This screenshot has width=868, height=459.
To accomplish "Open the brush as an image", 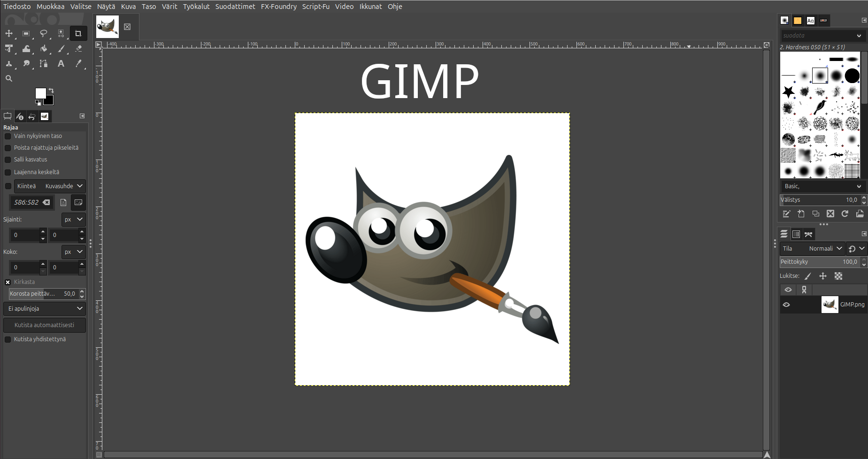I will pos(860,214).
